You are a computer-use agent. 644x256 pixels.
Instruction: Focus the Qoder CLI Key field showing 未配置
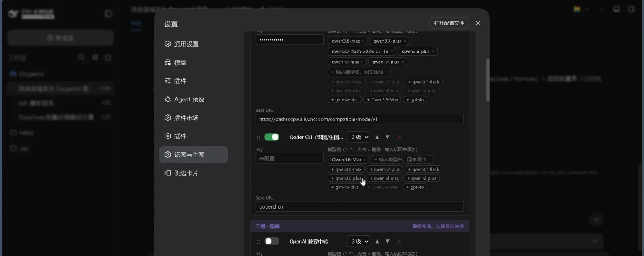(x=289, y=159)
